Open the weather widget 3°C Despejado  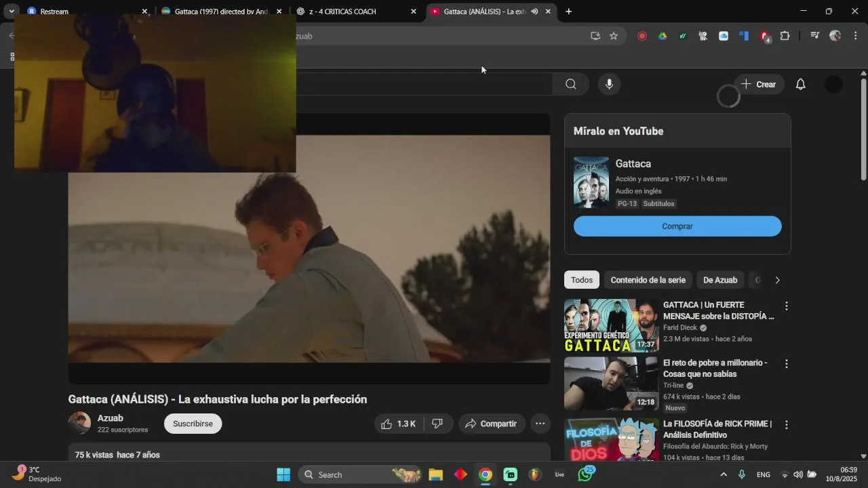[x=37, y=474]
